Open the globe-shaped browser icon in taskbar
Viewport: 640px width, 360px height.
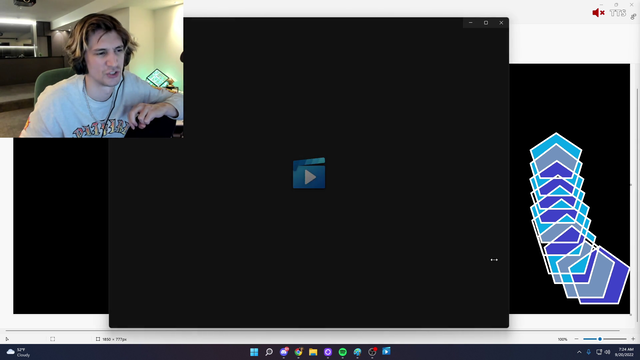(x=357, y=352)
